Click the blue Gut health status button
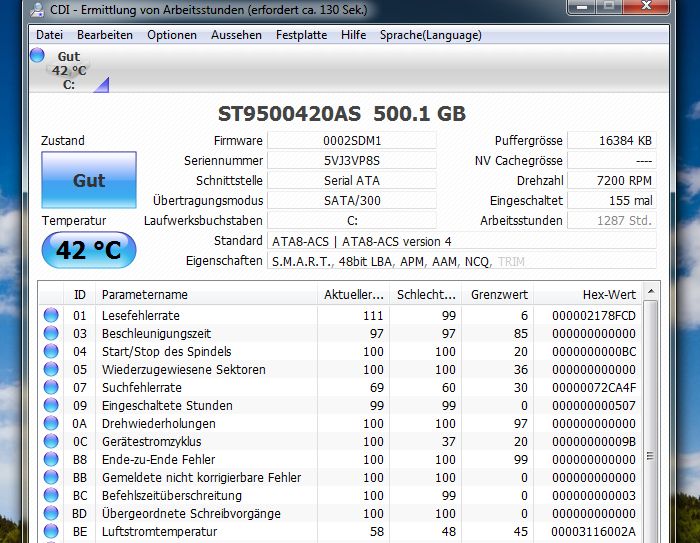Screen dimensions: 700x543 (89, 180)
